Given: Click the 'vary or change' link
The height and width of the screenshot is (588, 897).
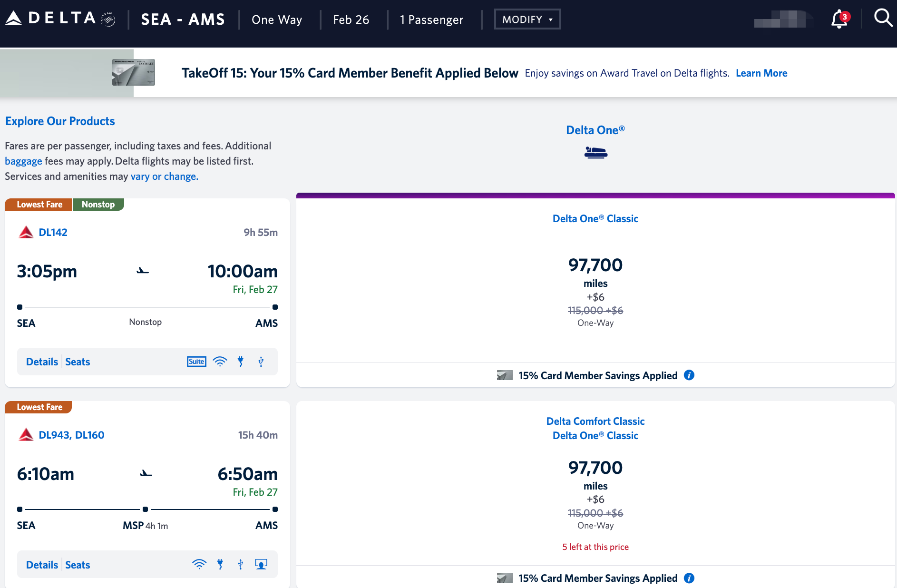Looking at the screenshot, I should pos(164,176).
